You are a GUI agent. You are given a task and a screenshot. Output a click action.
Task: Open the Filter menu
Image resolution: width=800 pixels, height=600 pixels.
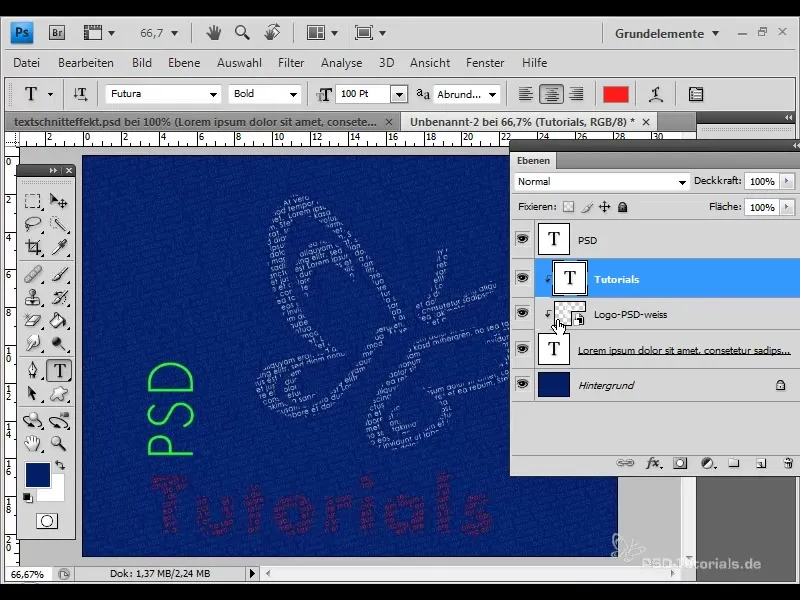click(x=291, y=63)
